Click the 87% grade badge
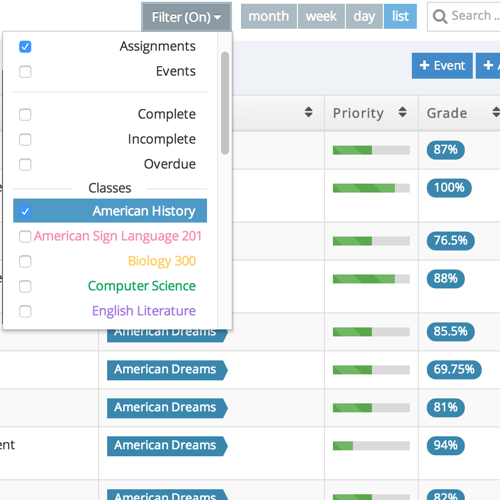This screenshot has width=500, height=500. 445,150
